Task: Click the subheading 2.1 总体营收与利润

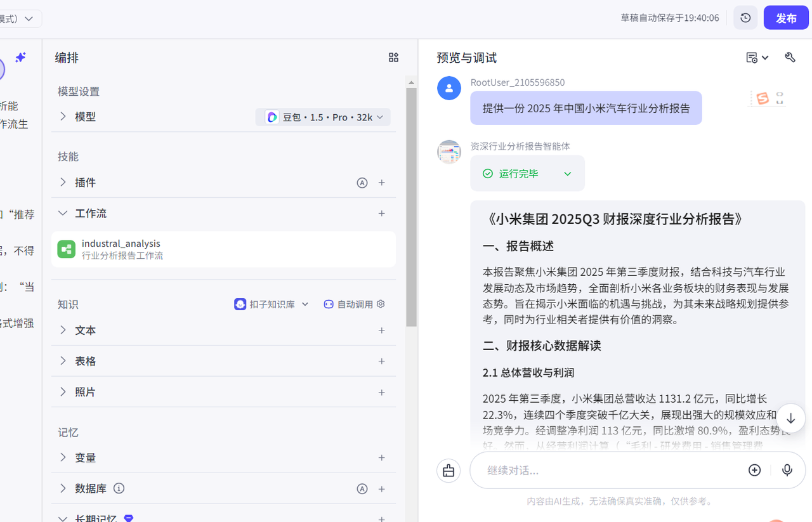Action: pos(528,372)
